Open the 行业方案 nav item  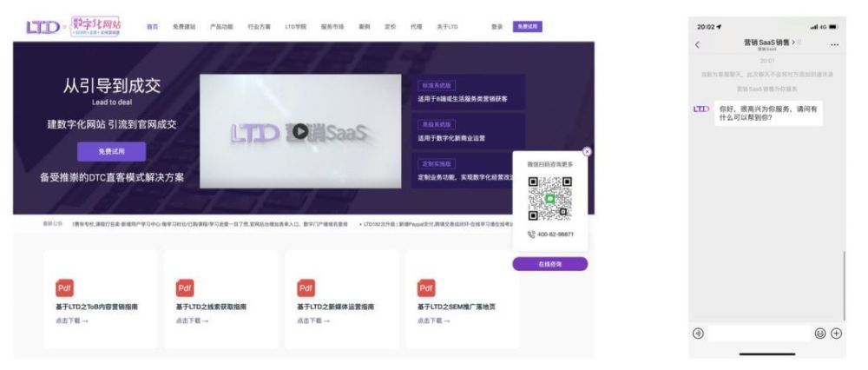(259, 27)
